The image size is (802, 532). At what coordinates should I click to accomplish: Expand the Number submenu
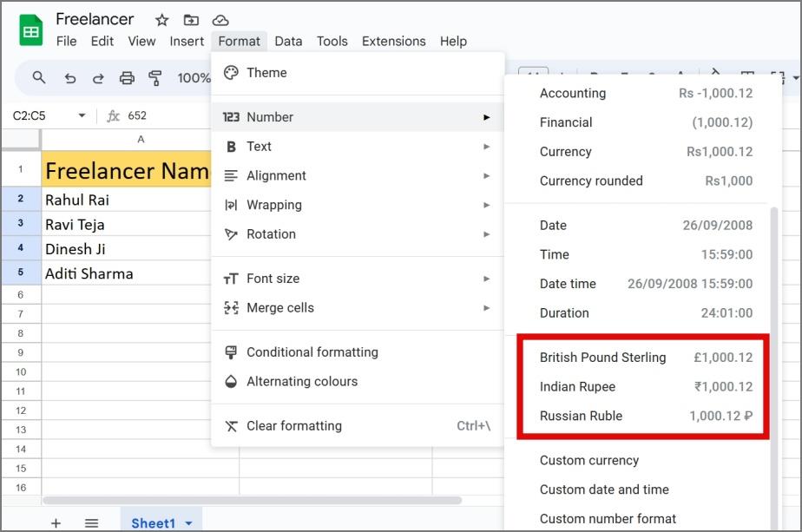tap(358, 117)
